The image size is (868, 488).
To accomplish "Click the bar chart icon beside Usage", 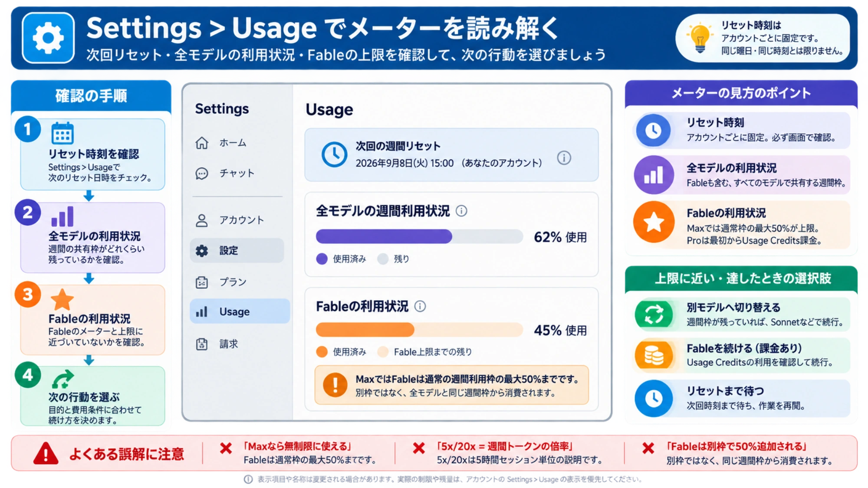I will [x=202, y=311].
